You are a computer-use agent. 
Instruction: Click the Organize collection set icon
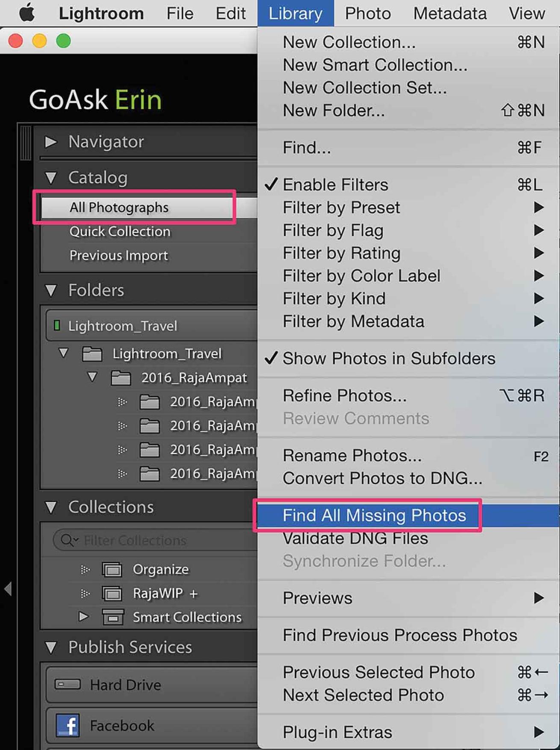tap(112, 570)
